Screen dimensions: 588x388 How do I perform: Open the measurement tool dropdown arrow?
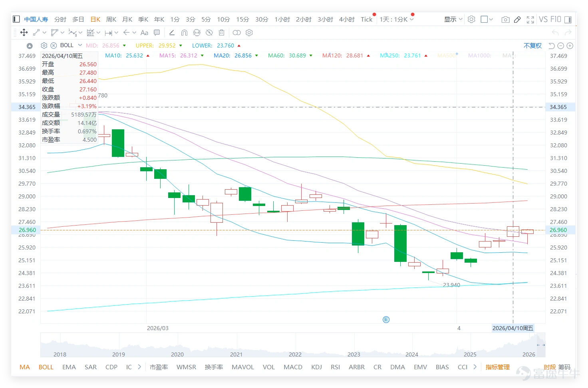(98, 33)
